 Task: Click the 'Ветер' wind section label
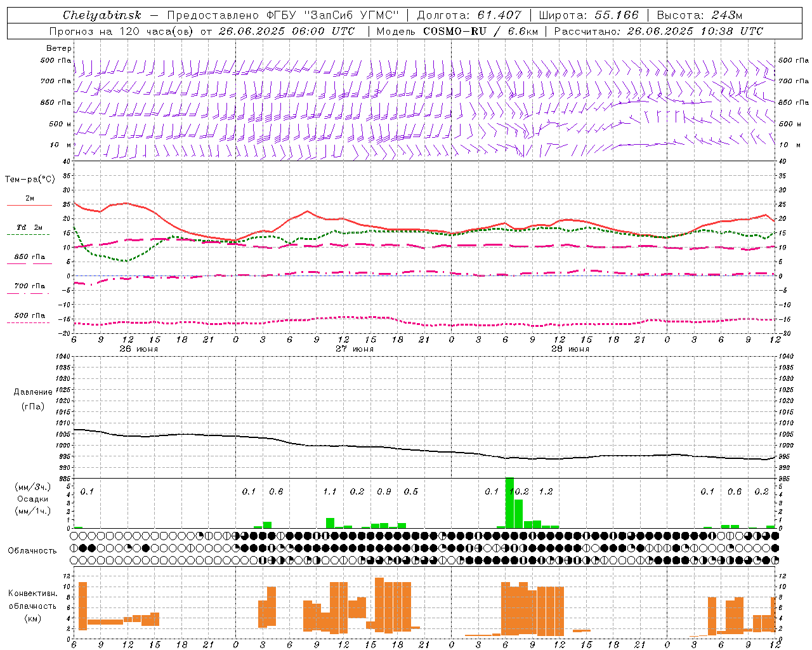(x=59, y=48)
